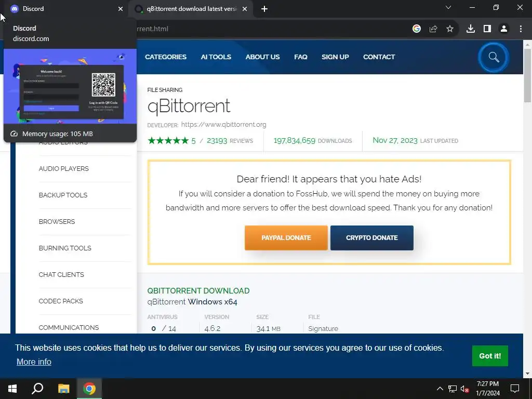This screenshot has width=532, height=399.
Task: Click 197,834,659 downloads count
Action: tap(295, 140)
